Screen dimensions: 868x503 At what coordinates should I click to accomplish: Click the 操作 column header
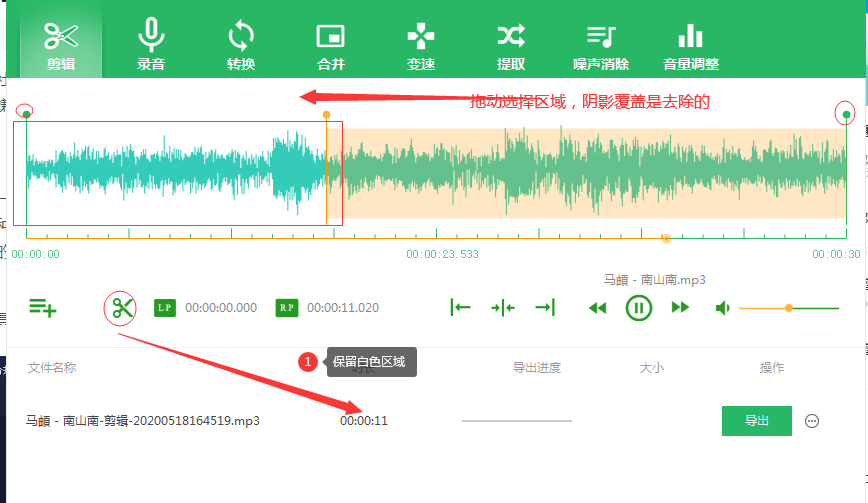click(x=772, y=367)
